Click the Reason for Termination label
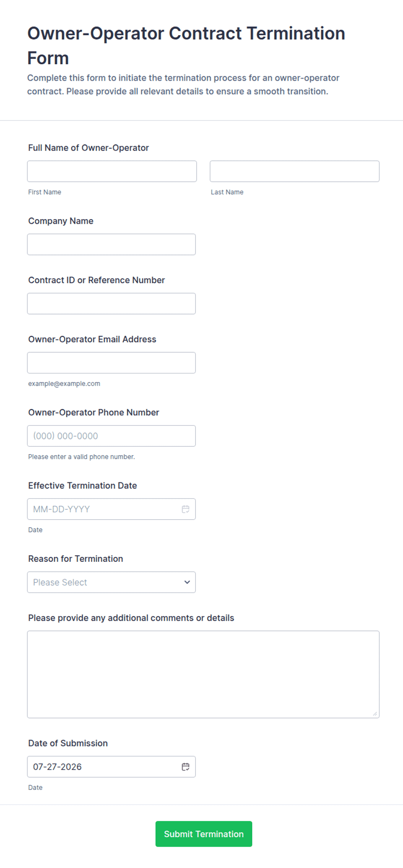This screenshot has height=868, width=403. tap(75, 559)
